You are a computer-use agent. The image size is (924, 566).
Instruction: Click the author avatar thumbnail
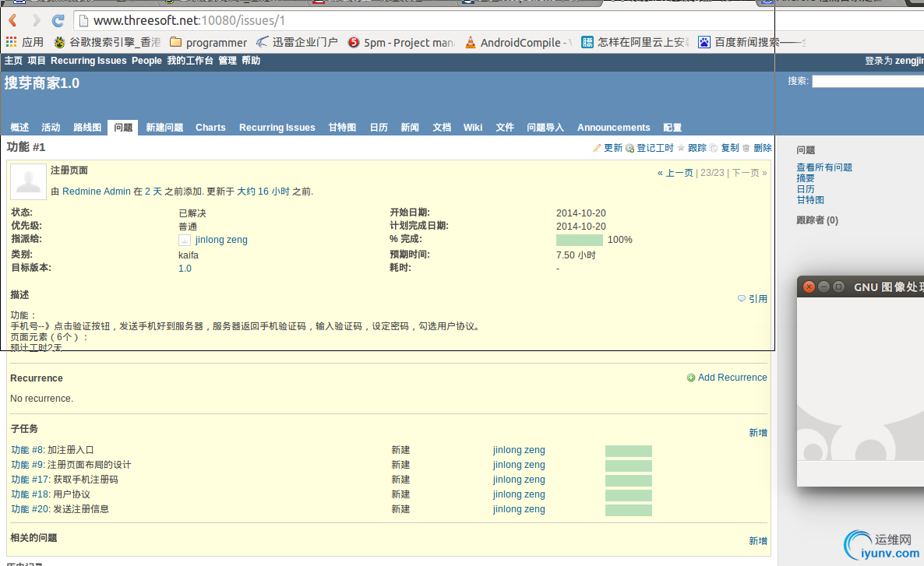(x=28, y=181)
